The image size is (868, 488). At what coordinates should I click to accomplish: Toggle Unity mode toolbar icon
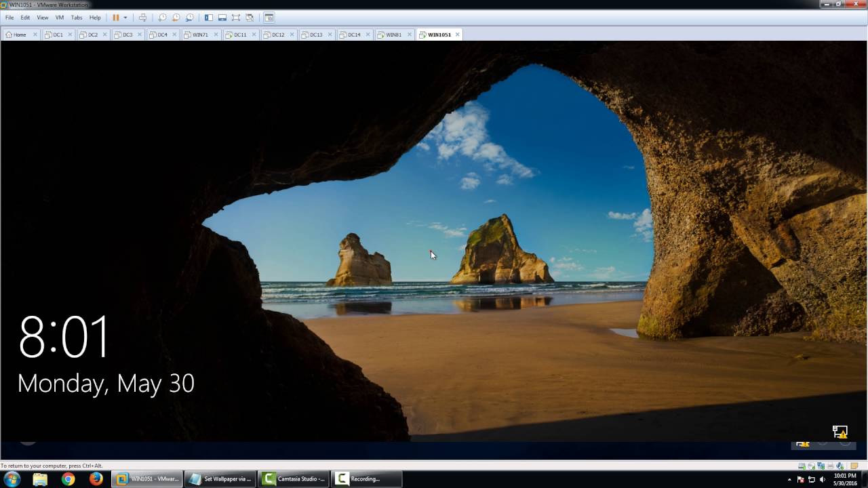[x=250, y=18]
